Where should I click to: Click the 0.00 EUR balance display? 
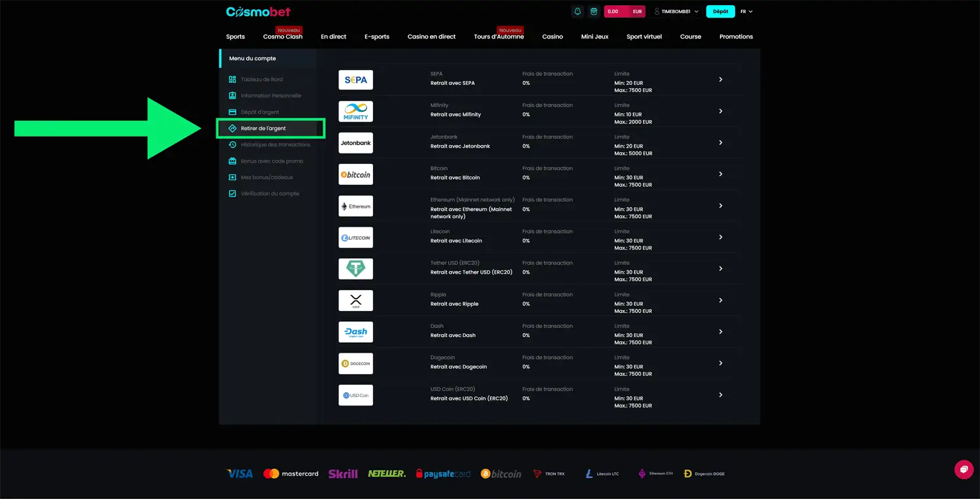[624, 12]
